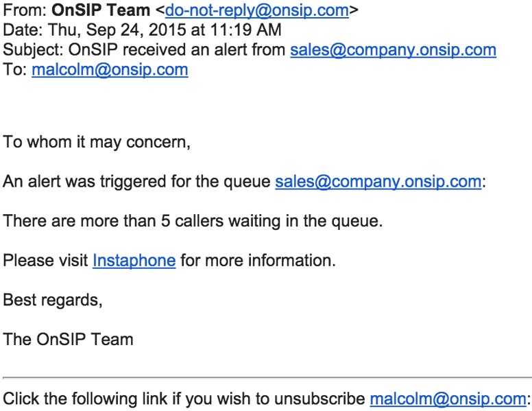Click the "Please visit" text before Instaphone

[45, 261]
